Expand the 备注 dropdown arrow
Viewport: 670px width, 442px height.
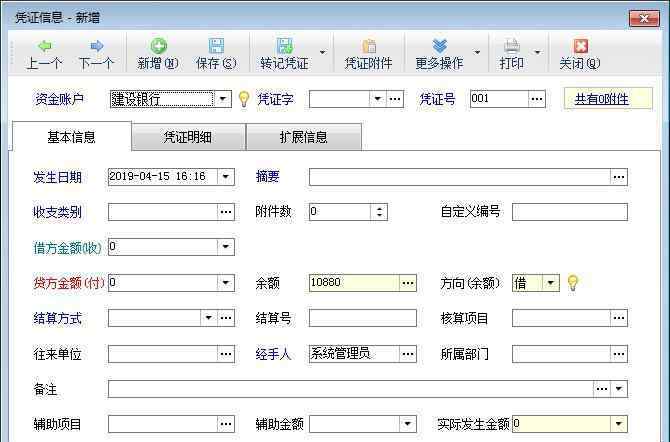point(619,389)
